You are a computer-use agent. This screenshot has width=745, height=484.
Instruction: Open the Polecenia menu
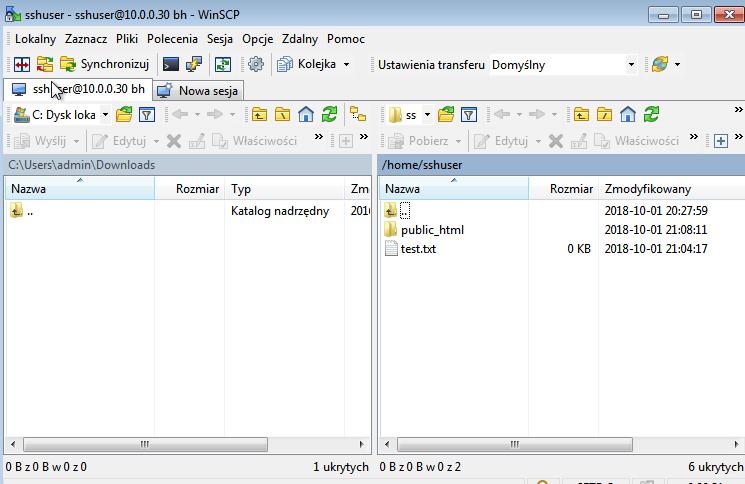coord(172,39)
